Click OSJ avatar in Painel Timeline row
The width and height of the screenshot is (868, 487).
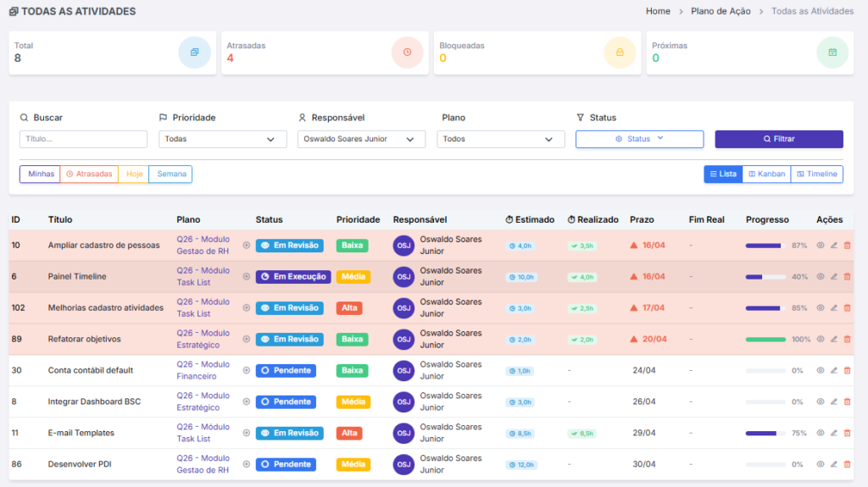[x=403, y=277]
